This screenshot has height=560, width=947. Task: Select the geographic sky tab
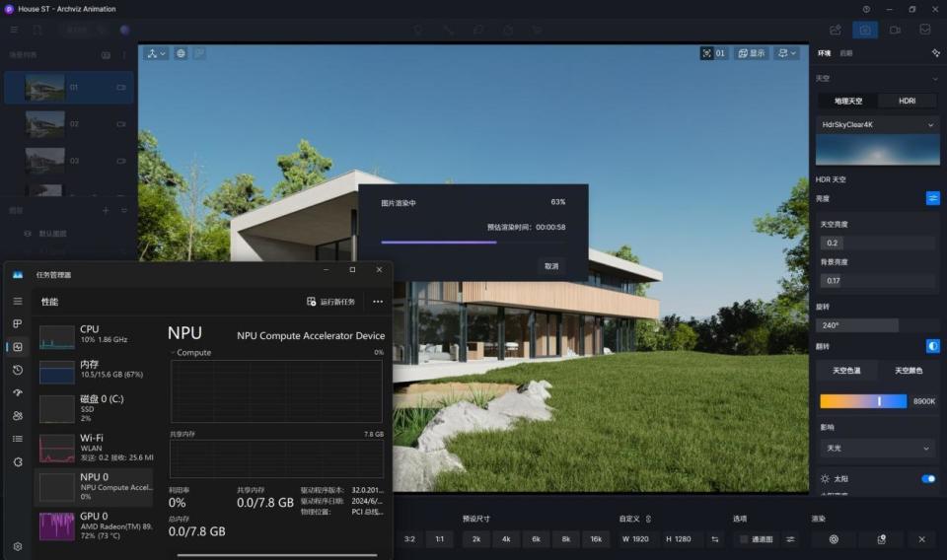click(848, 101)
